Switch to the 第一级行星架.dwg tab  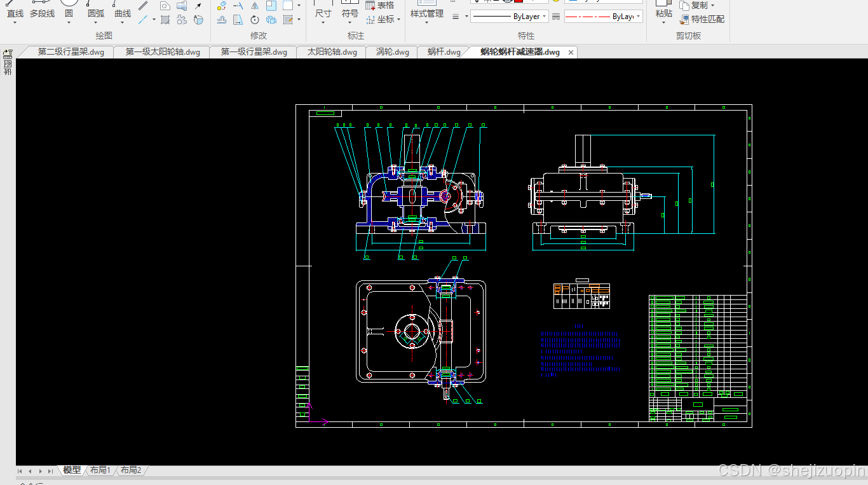(x=254, y=52)
